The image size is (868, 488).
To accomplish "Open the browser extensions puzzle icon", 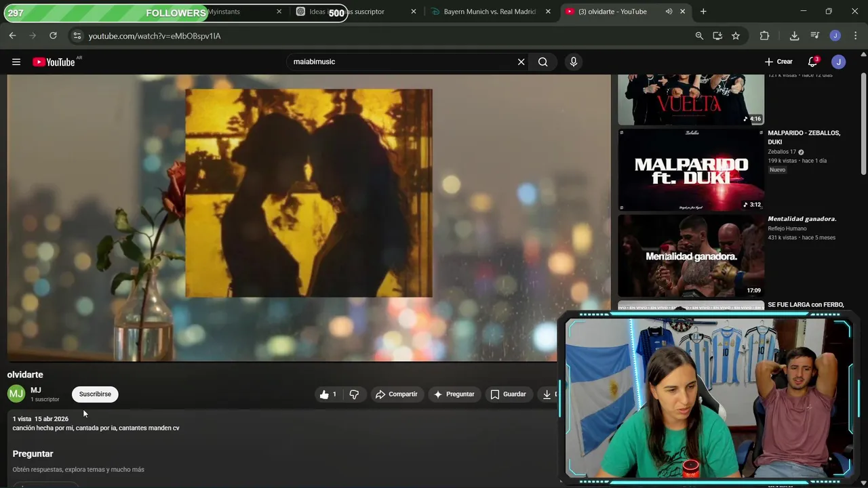I will click(x=764, y=36).
